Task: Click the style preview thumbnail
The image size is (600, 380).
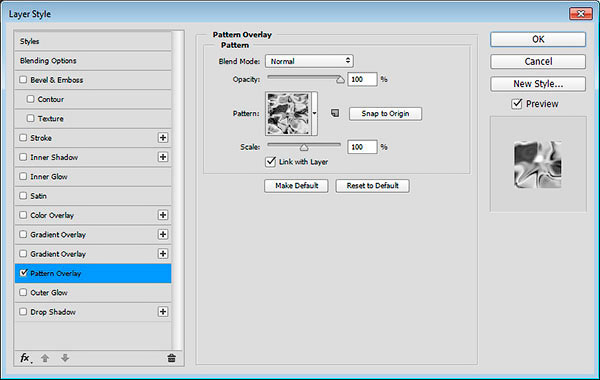Action: 538,165
